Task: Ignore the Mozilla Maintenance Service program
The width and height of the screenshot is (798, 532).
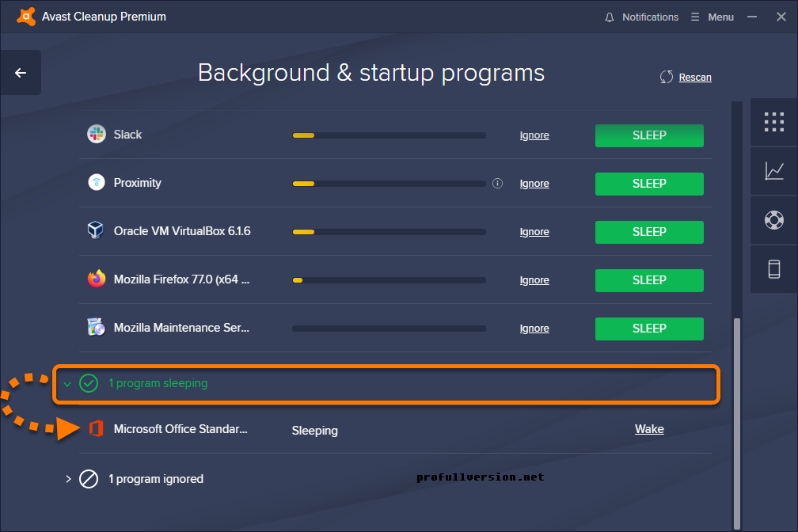Action: (x=534, y=328)
